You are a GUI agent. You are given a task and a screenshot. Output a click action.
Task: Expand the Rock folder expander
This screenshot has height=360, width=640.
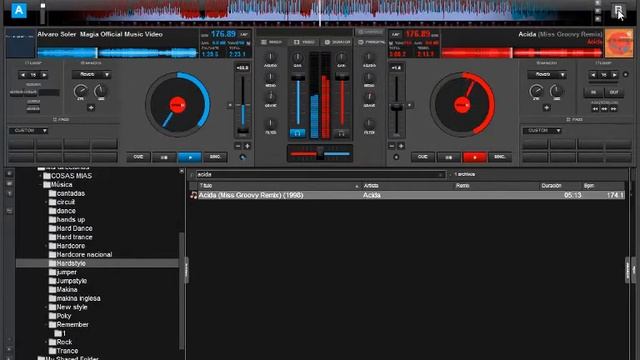point(46,342)
